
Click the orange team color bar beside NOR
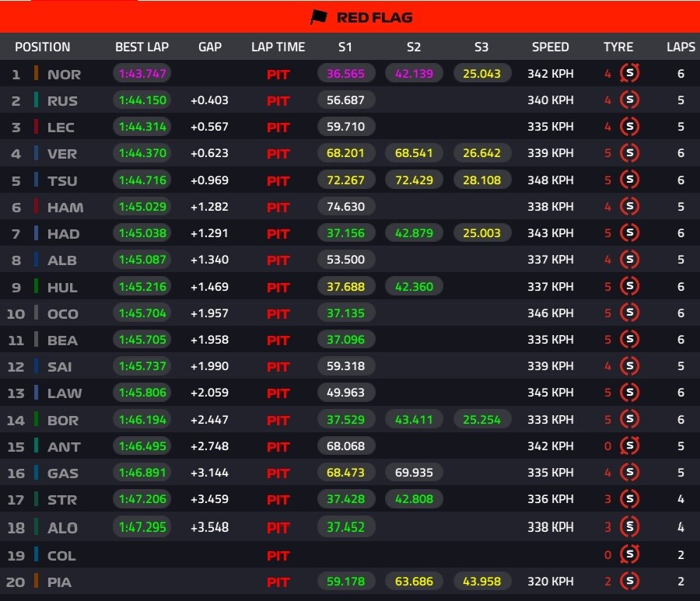pos(36,73)
